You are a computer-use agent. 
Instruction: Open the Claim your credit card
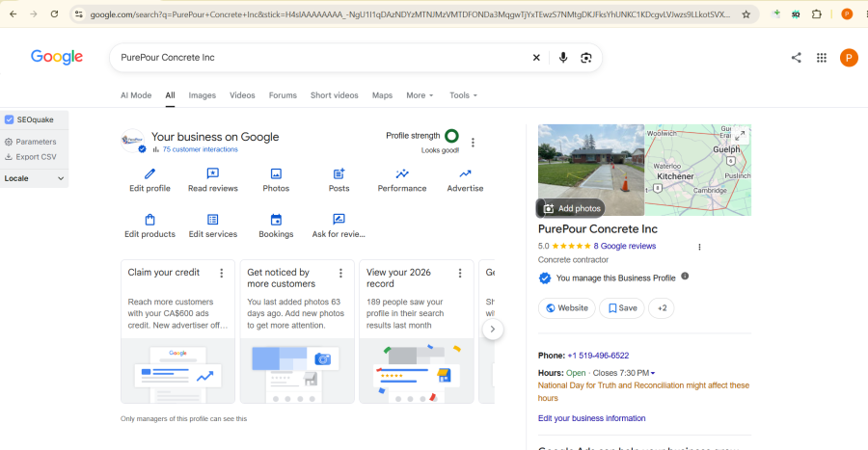pyautogui.click(x=177, y=331)
